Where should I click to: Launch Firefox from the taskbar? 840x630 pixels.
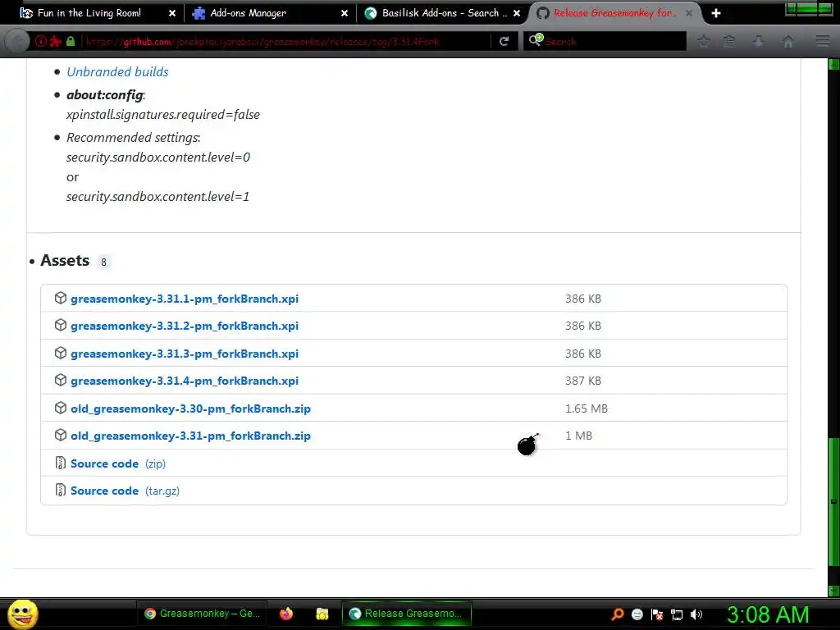point(286,614)
